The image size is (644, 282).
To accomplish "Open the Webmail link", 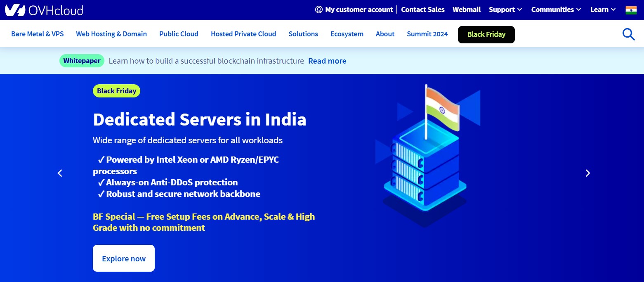I will 466,9.
